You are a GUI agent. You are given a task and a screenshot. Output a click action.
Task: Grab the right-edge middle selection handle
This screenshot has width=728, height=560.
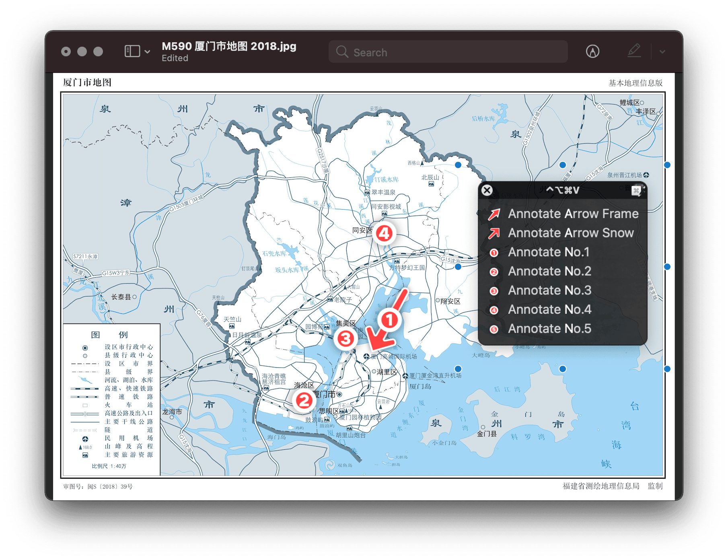click(x=667, y=267)
